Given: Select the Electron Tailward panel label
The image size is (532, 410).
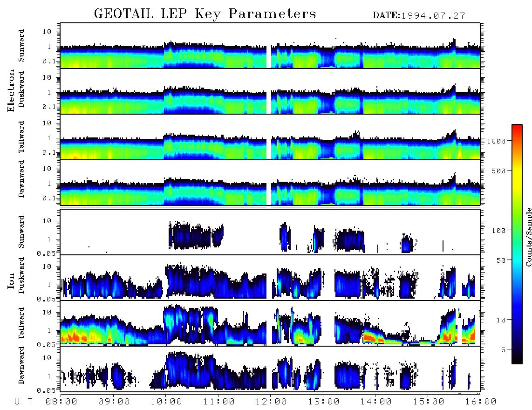Looking at the screenshot, I should [x=21, y=137].
